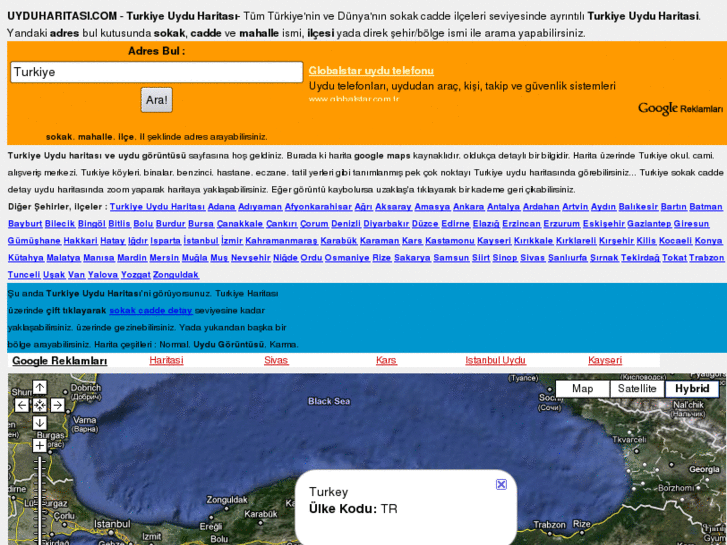Viewport: 727px width, 545px height.
Task: Open the Batman city link
Action: tap(706, 206)
